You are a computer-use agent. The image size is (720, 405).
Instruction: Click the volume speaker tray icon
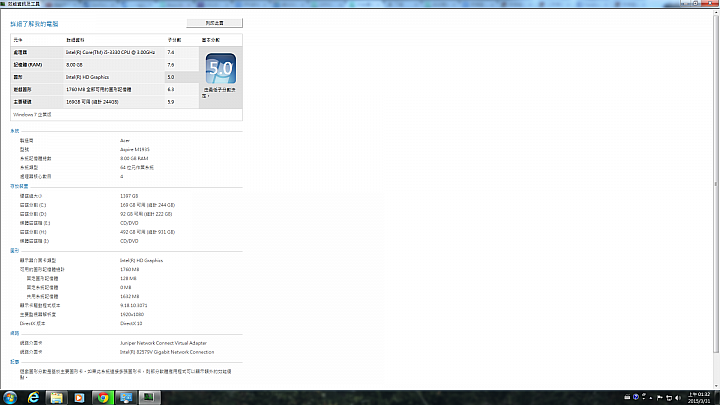(678, 398)
